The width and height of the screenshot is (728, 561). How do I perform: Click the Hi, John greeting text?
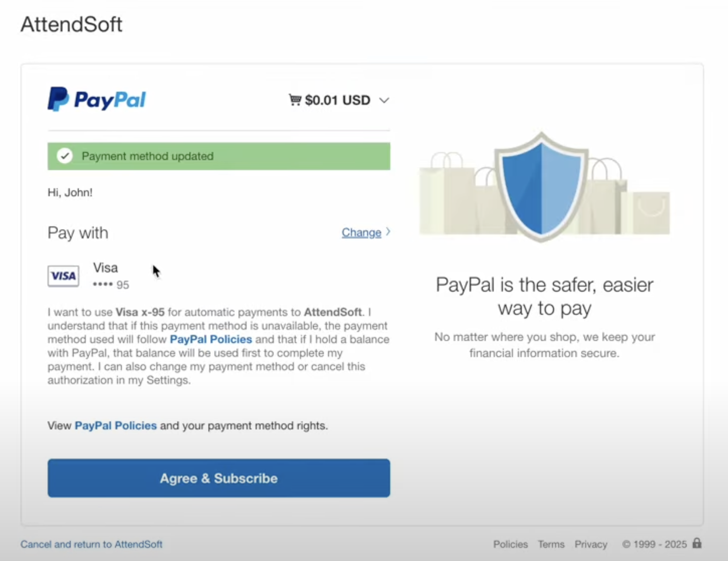pos(70,192)
